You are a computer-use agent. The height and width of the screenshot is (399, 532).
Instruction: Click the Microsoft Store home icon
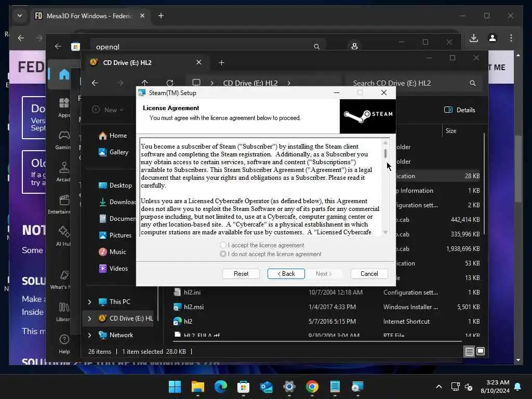click(64, 74)
